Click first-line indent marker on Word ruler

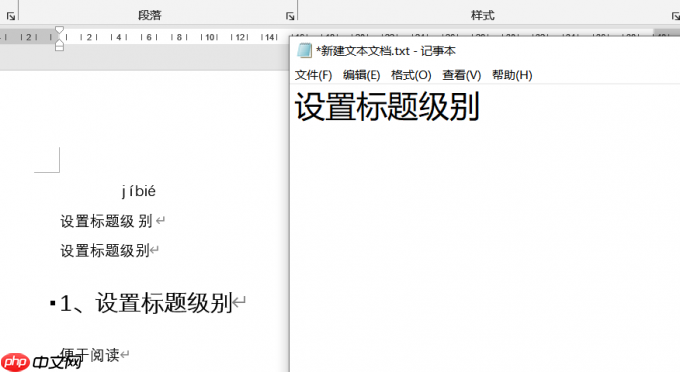click(59, 30)
